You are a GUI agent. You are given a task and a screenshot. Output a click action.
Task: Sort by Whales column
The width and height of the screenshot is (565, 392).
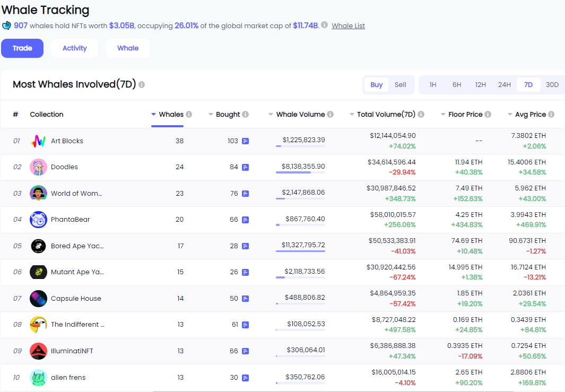(x=167, y=114)
